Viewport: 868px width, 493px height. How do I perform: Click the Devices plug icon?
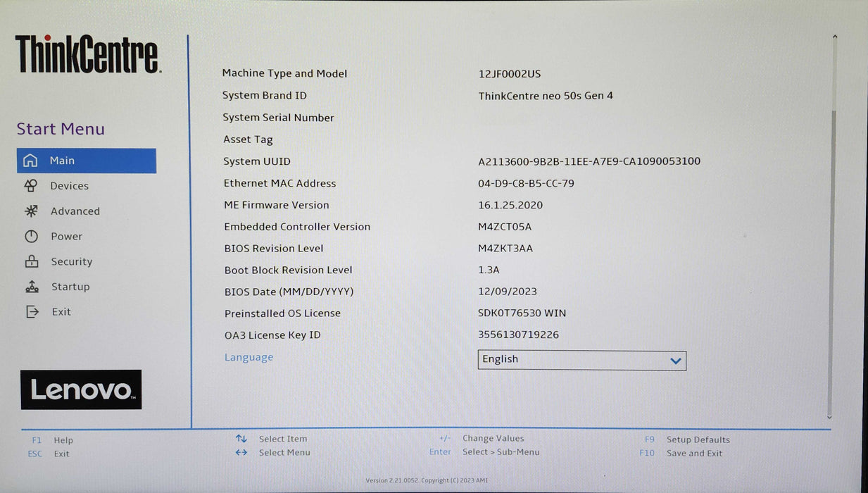coord(32,185)
